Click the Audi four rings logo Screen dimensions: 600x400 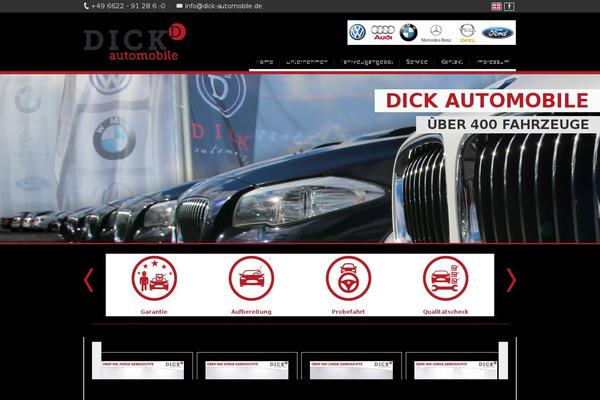pyautogui.click(x=383, y=33)
